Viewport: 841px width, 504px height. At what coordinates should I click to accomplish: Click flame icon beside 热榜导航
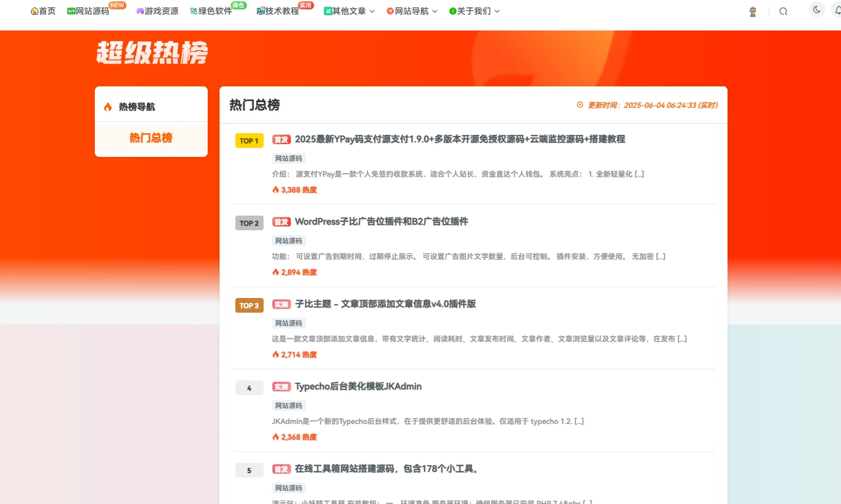click(x=108, y=107)
